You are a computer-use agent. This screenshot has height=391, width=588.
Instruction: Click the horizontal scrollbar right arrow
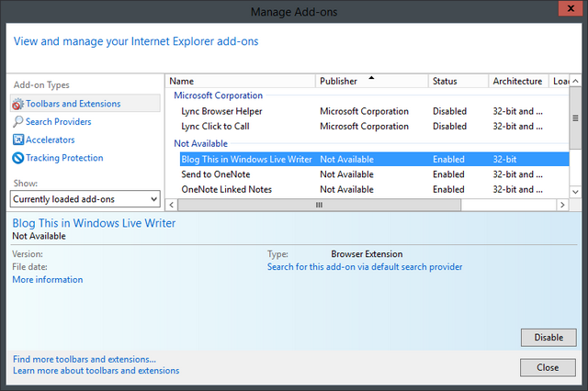pyautogui.click(x=562, y=205)
